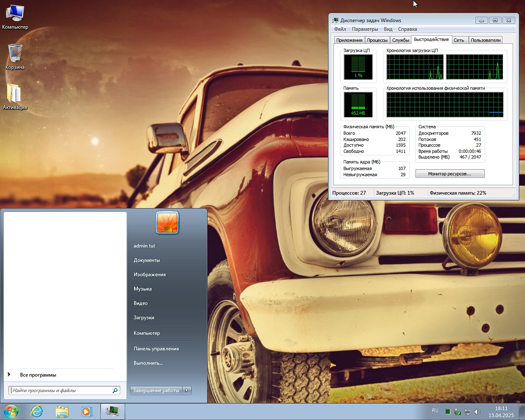Click the RU language indicator in tray
This screenshot has width=525, height=420.
coord(435,411)
